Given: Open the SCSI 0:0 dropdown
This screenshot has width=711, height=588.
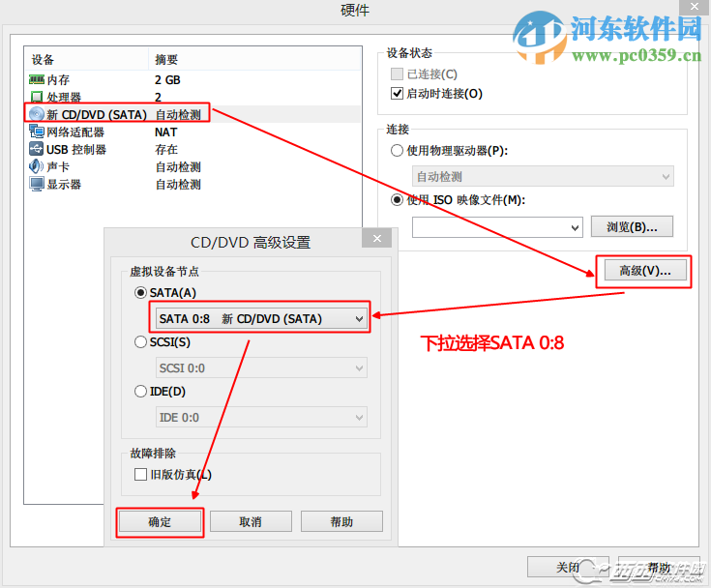Looking at the screenshot, I should (x=261, y=367).
